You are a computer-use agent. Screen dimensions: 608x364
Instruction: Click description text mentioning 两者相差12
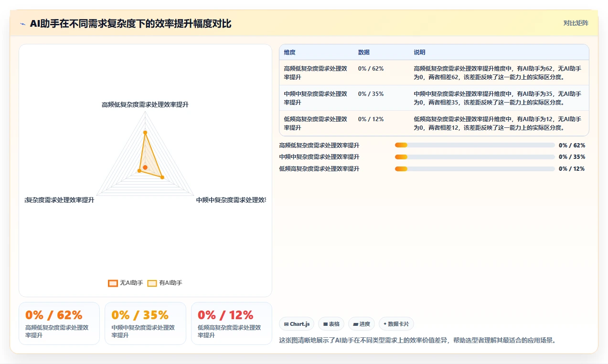pyautogui.click(x=498, y=124)
